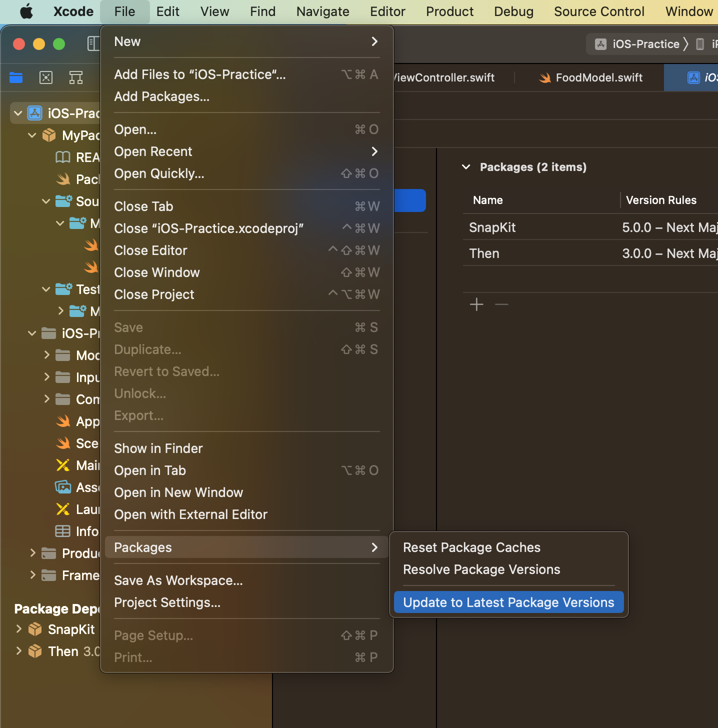The image size is (718, 728).
Task: Select the Project navigator folder icon
Action: tap(16, 77)
